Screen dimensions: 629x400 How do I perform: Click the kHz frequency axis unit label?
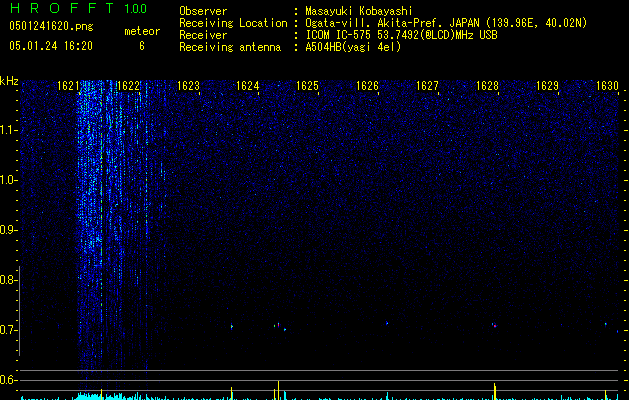(9, 81)
